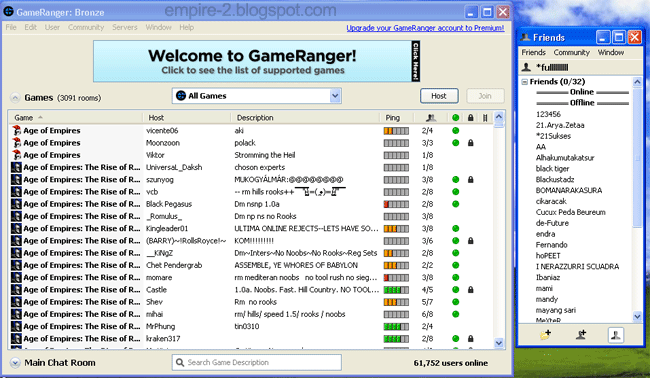Collapse the Games section arrow

(x=15, y=98)
